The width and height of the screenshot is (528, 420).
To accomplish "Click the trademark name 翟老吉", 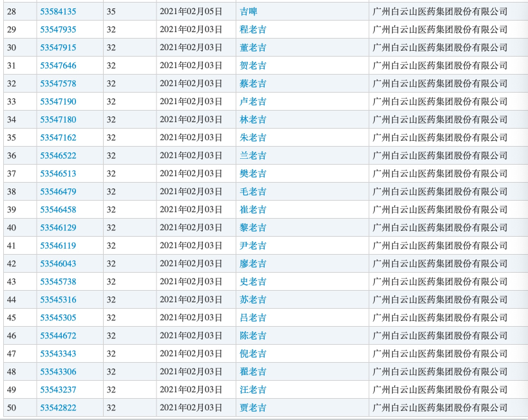I will 253,372.
